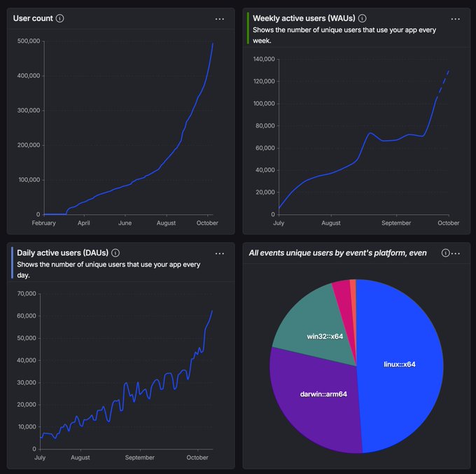Click the February label on User count chart
The width and height of the screenshot is (476, 474).
(x=43, y=223)
